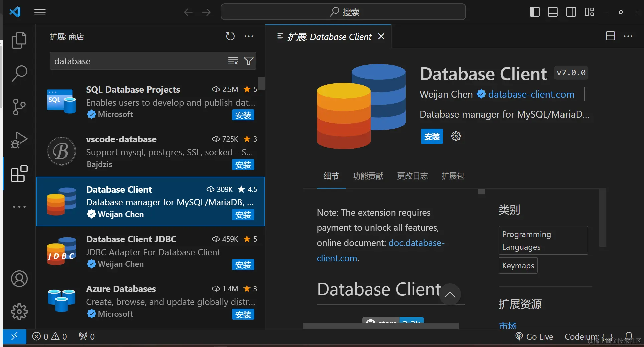Open Codeium status bar item

589,337
